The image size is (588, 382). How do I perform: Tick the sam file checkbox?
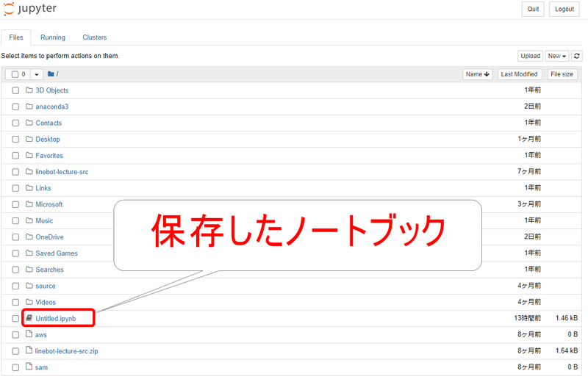[x=15, y=367]
